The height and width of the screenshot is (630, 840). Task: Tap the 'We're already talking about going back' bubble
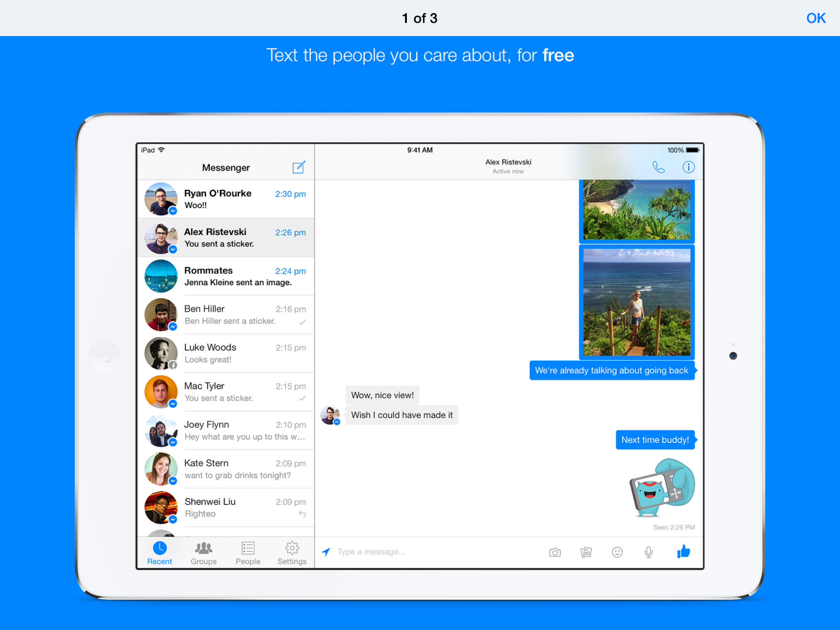click(612, 371)
